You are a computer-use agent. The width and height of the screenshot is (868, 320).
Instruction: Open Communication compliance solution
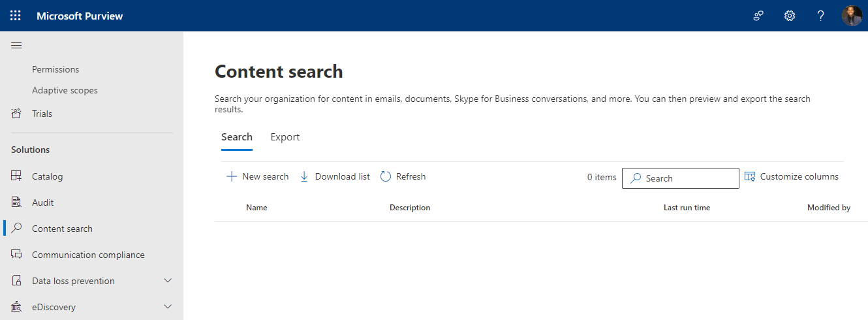pos(88,255)
